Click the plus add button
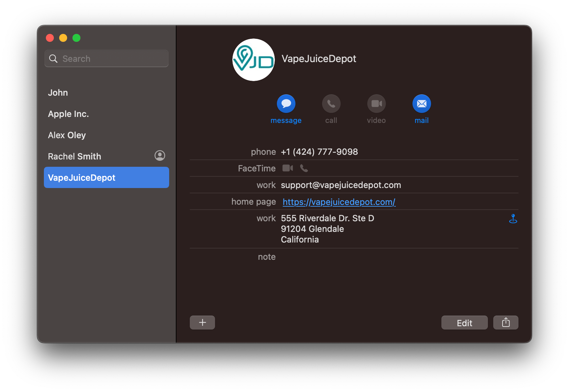This screenshot has height=392, width=569. [202, 322]
